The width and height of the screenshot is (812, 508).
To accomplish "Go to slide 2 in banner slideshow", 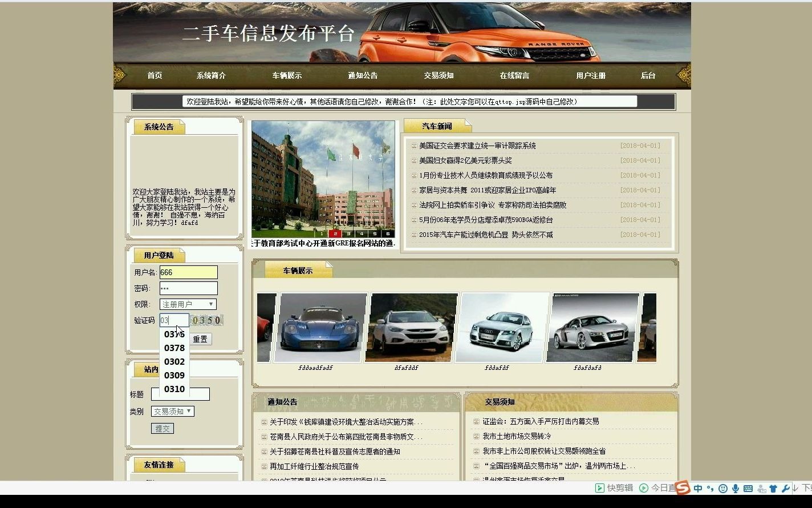I will click(x=335, y=233).
